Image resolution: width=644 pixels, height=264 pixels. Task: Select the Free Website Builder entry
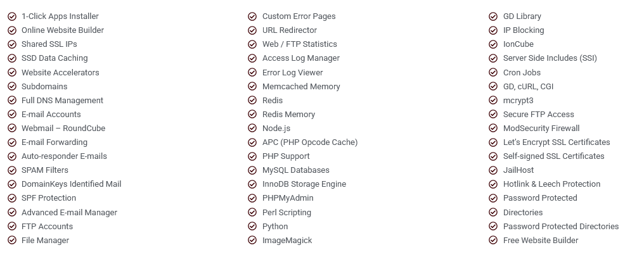click(x=541, y=241)
